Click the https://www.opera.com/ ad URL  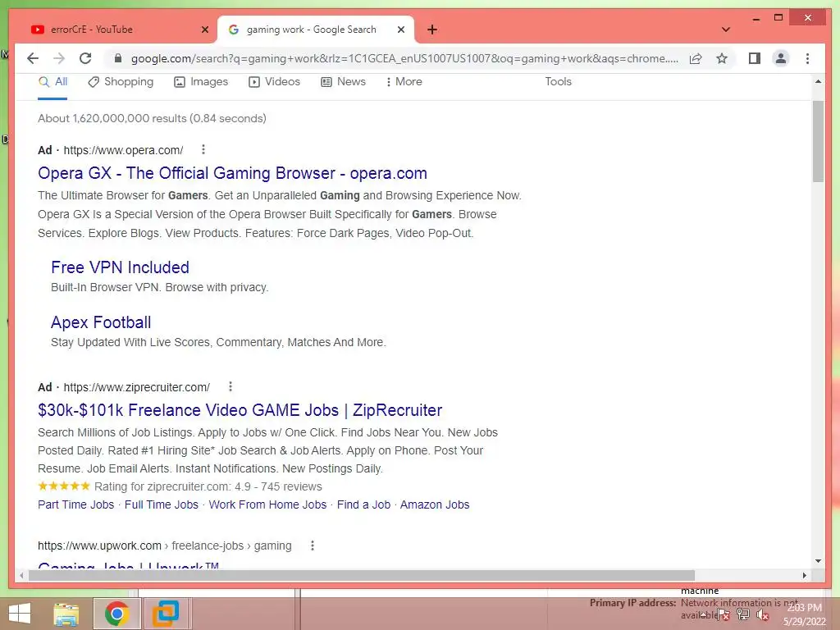point(123,150)
